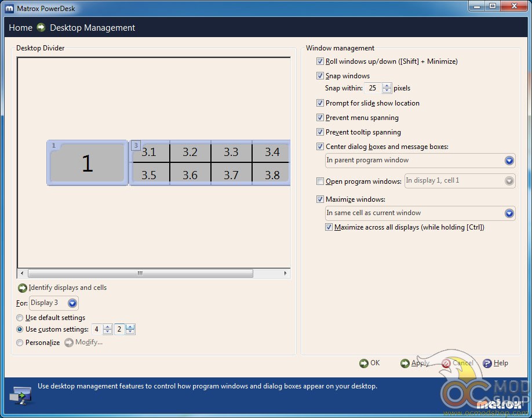532x418 pixels.
Task: Open the Help link
Action: (x=501, y=363)
